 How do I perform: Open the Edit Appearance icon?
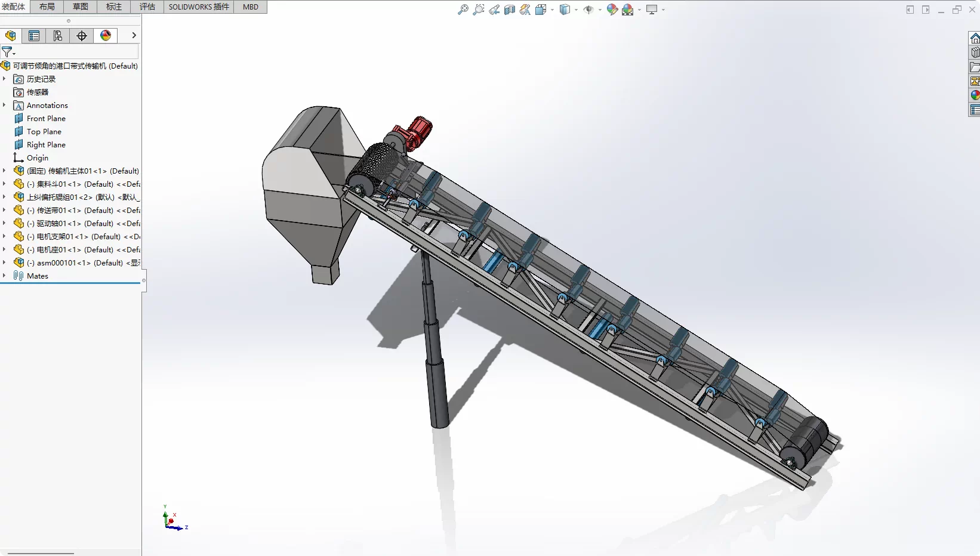pos(612,10)
